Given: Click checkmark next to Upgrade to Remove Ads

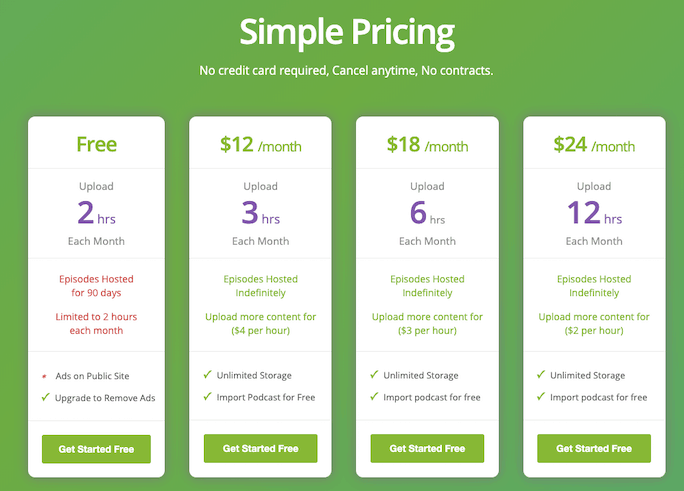Looking at the screenshot, I should [x=45, y=397].
